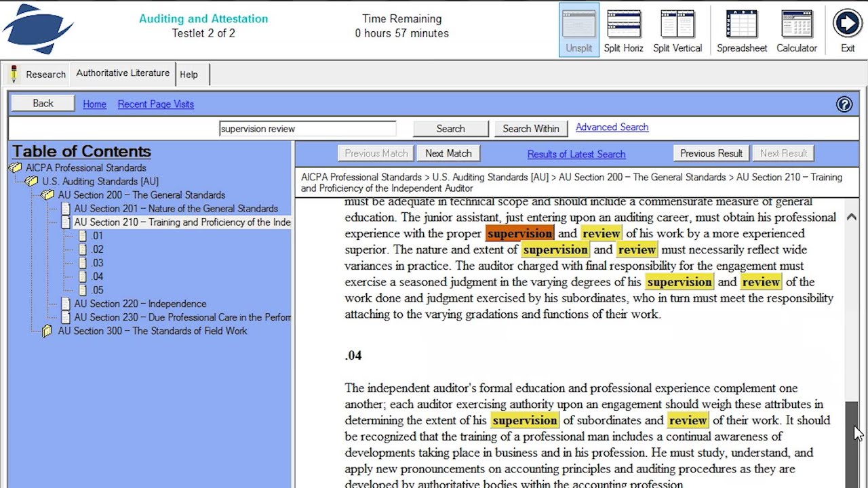
Task: Click document icon for paragraph .04
Action: (82, 277)
